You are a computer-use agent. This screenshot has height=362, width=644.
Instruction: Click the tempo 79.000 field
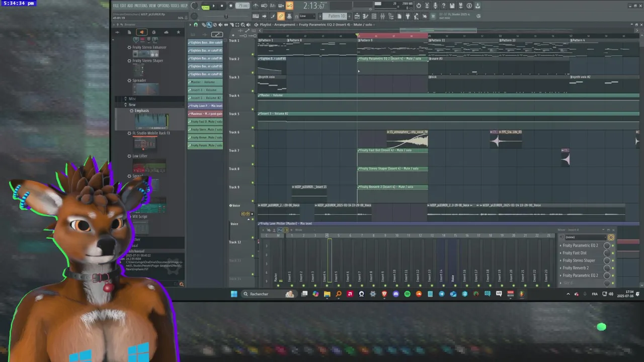pos(243,6)
